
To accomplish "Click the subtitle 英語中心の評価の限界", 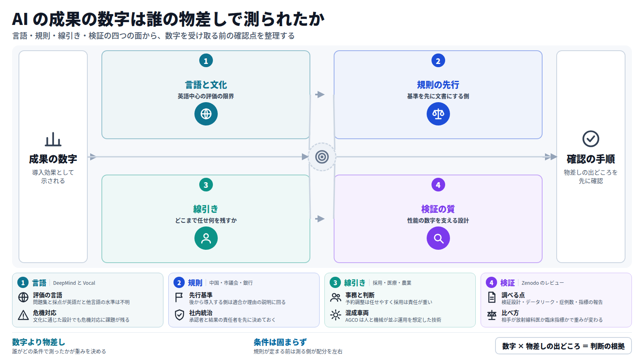I will pyautogui.click(x=206, y=97).
